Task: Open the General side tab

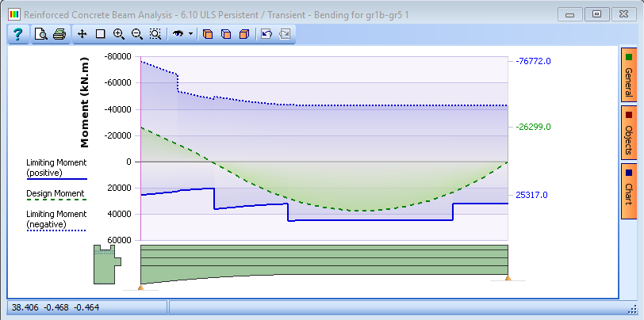Action: click(x=628, y=74)
